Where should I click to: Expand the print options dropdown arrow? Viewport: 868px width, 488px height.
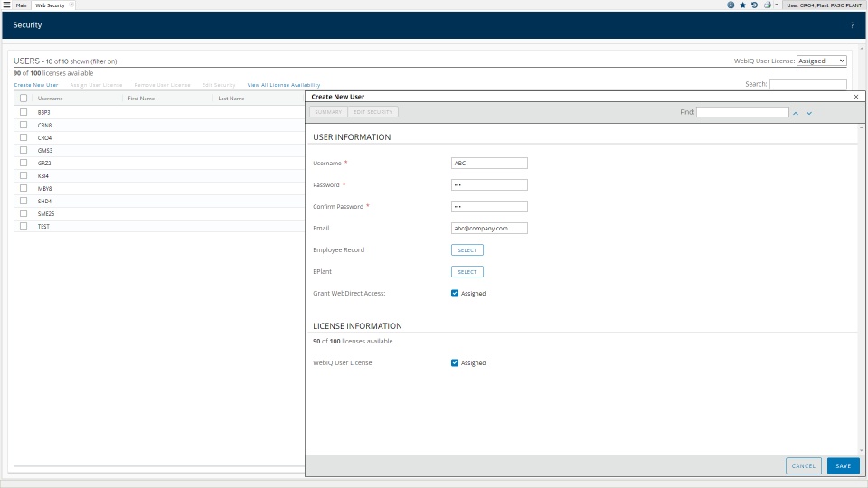(x=776, y=5)
